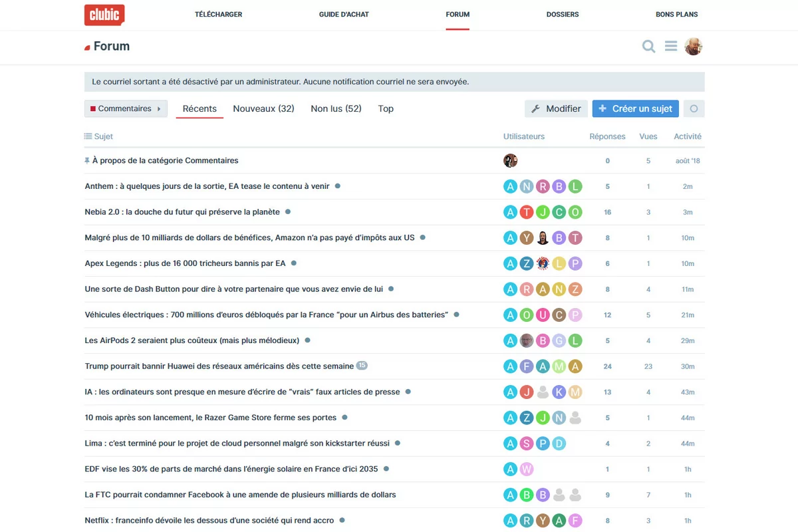Click activity time 2m in Anthem row
Screen dimensions: 798x532
pos(688,187)
